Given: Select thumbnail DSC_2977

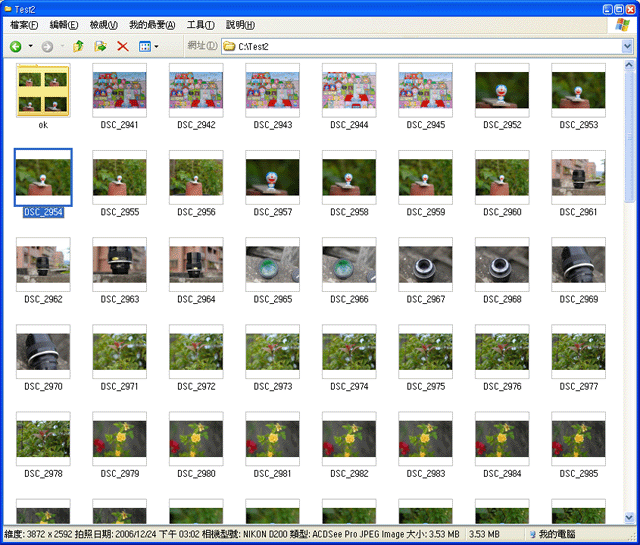Looking at the screenshot, I should click(578, 351).
